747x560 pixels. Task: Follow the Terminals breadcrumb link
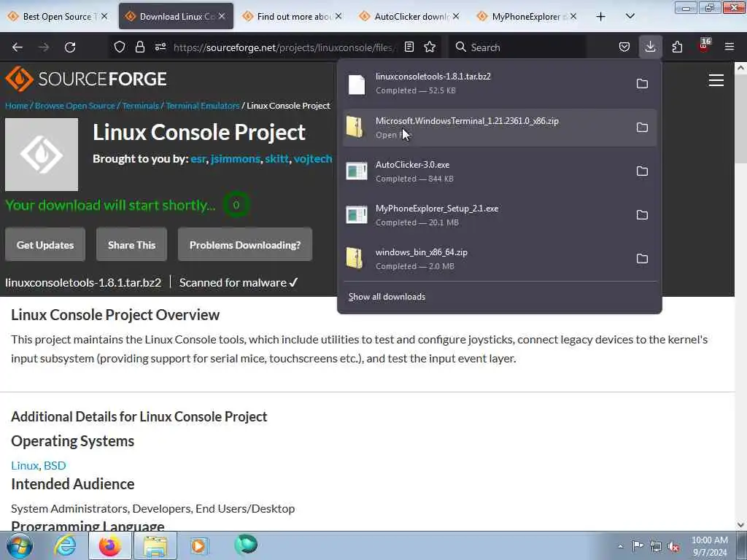(141, 106)
